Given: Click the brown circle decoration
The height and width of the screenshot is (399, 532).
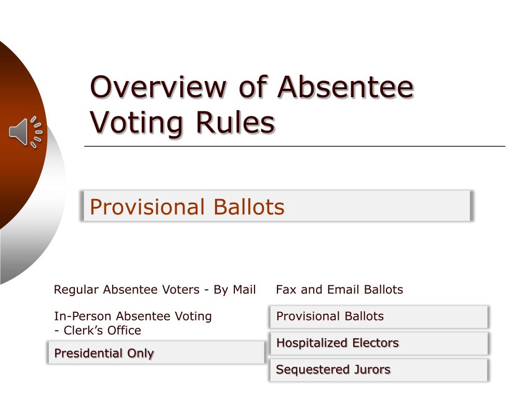Looking at the screenshot, I should 19,136.
